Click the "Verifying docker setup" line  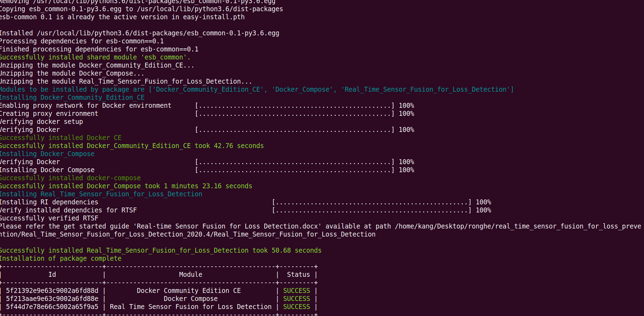click(41, 122)
